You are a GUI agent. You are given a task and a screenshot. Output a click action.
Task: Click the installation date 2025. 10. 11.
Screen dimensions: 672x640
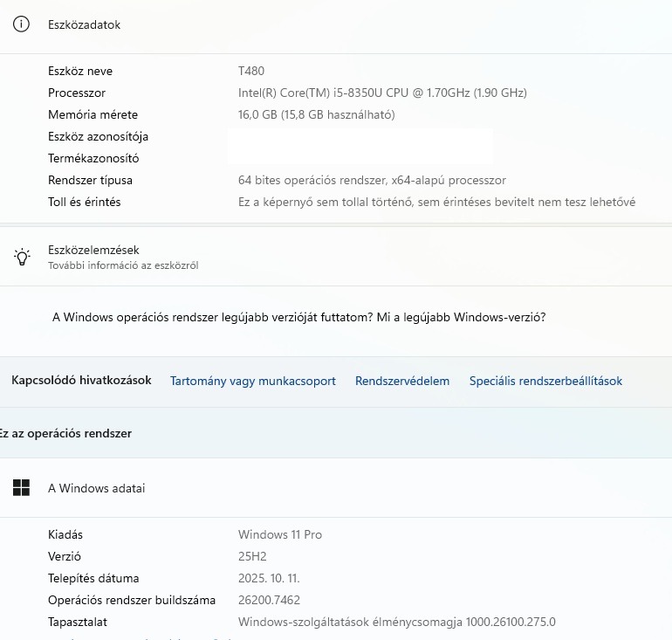click(273, 578)
